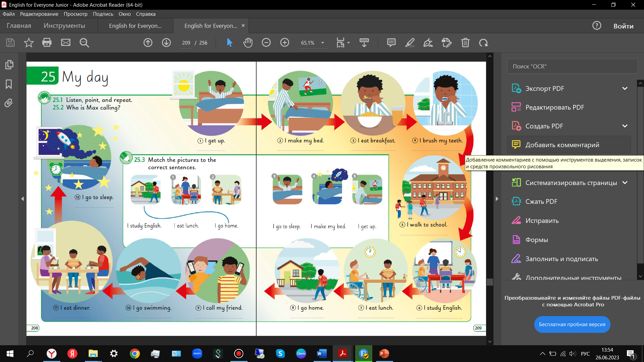Expand the Экспорт PDF section
Image resolution: width=644 pixels, height=362 pixels.
(x=625, y=88)
